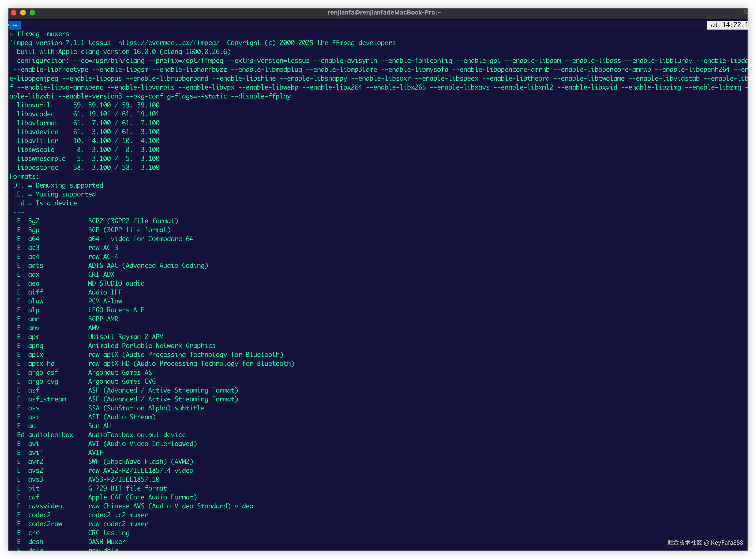The image size is (756, 559).
Task: Open the link https://evermeet.cx/ffmpeg/
Action: pyautogui.click(x=168, y=43)
